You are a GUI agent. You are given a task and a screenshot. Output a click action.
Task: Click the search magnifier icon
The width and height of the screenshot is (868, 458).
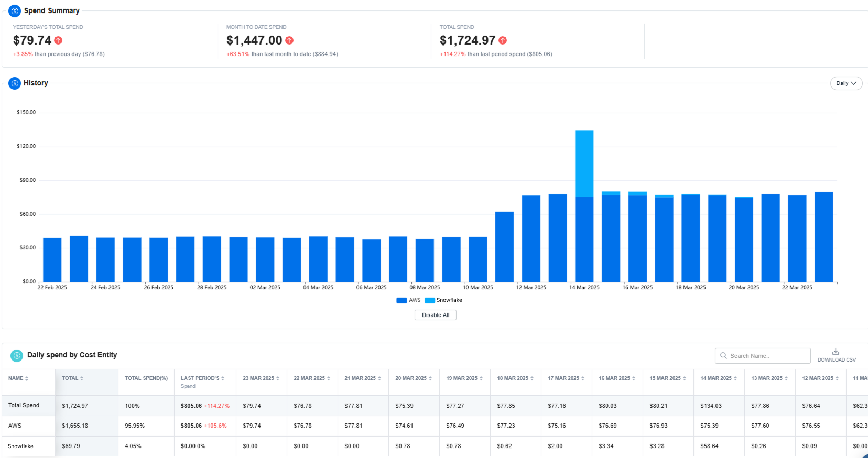point(723,355)
